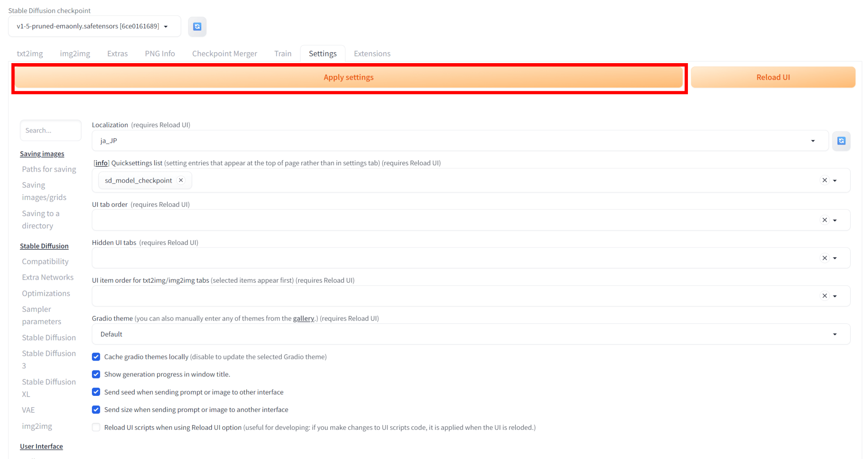
Task: Open Paths for saving settings
Action: click(49, 169)
